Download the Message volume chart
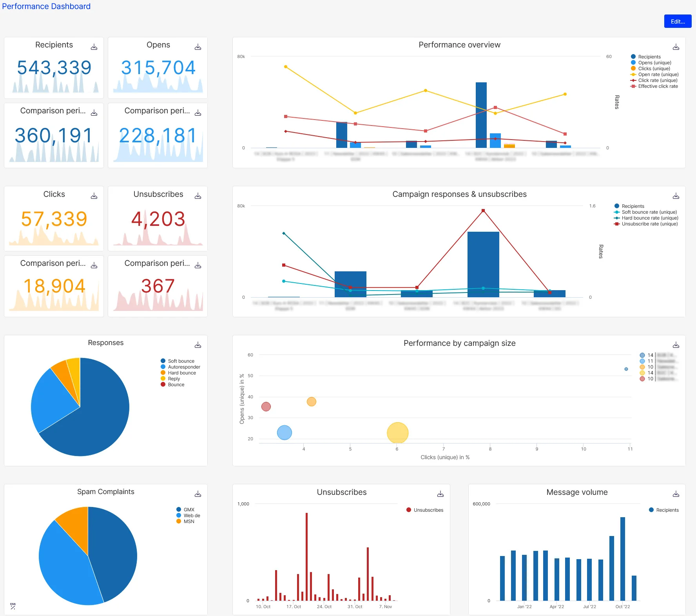 point(676,494)
